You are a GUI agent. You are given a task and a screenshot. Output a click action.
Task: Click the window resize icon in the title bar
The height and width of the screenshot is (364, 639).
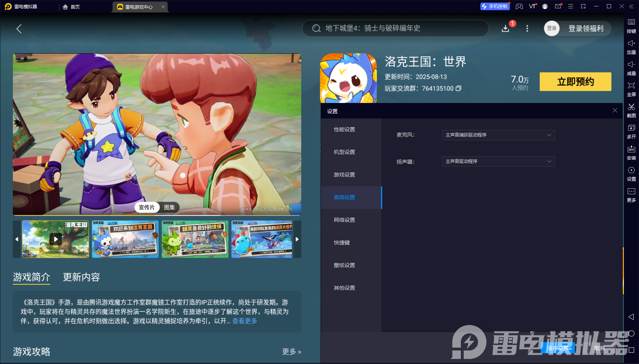(583, 6)
